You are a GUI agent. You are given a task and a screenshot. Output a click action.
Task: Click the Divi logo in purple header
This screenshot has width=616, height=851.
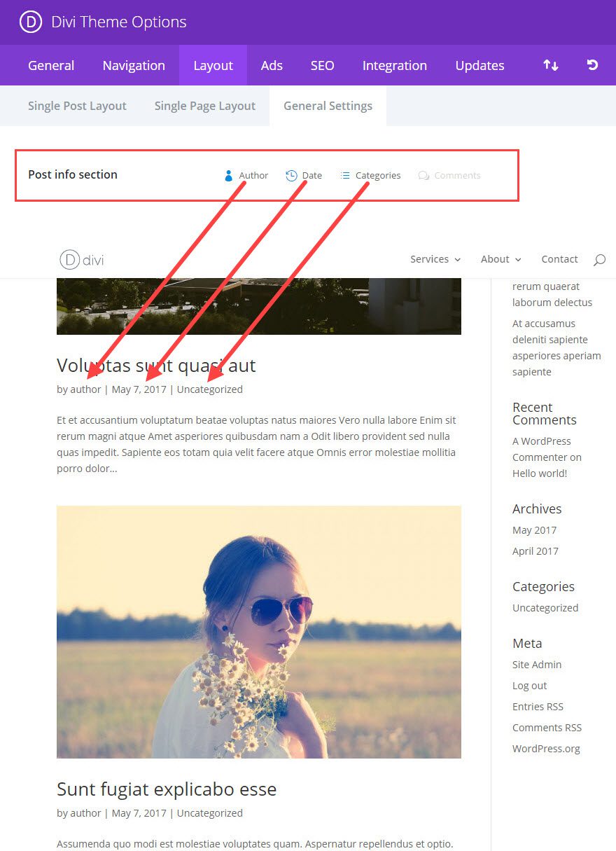pyautogui.click(x=31, y=22)
